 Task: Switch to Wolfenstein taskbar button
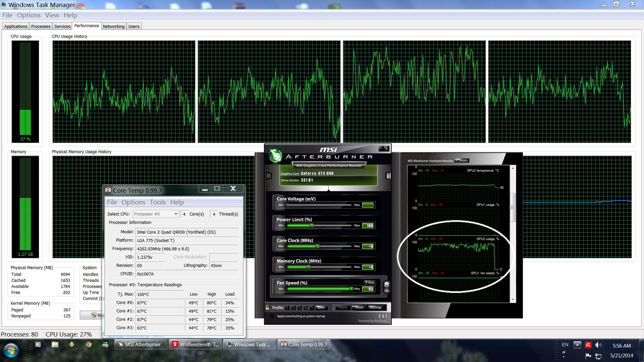tap(195, 345)
